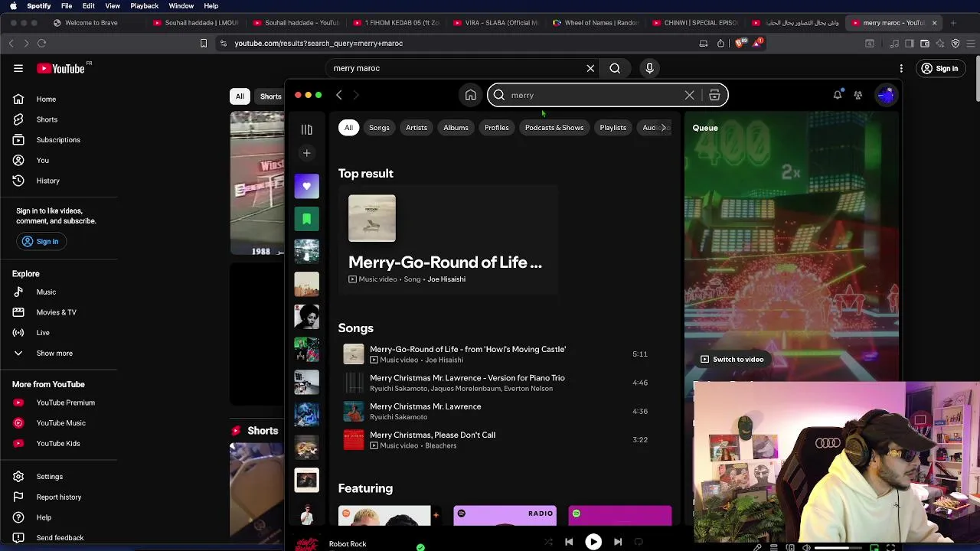Open Brave Shields lion icon
980x551 pixels.
point(739,43)
